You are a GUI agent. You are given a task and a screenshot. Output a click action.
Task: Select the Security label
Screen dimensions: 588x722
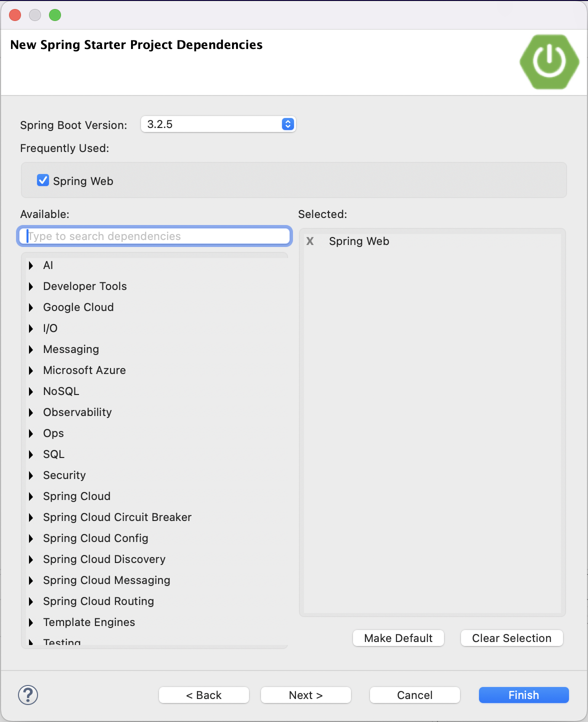pos(64,475)
